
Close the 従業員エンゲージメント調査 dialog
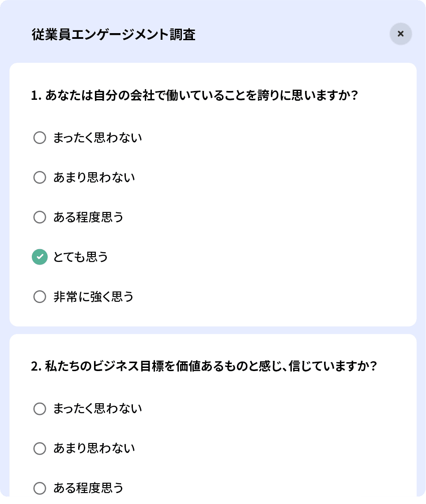pos(400,34)
